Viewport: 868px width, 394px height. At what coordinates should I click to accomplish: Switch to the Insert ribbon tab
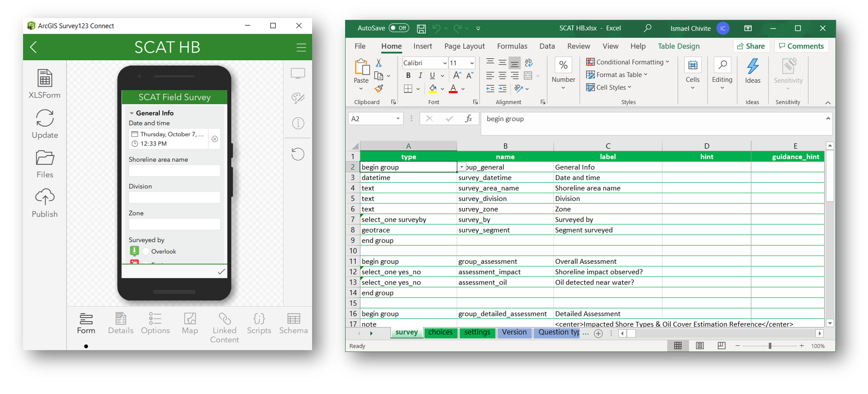click(x=422, y=46)
